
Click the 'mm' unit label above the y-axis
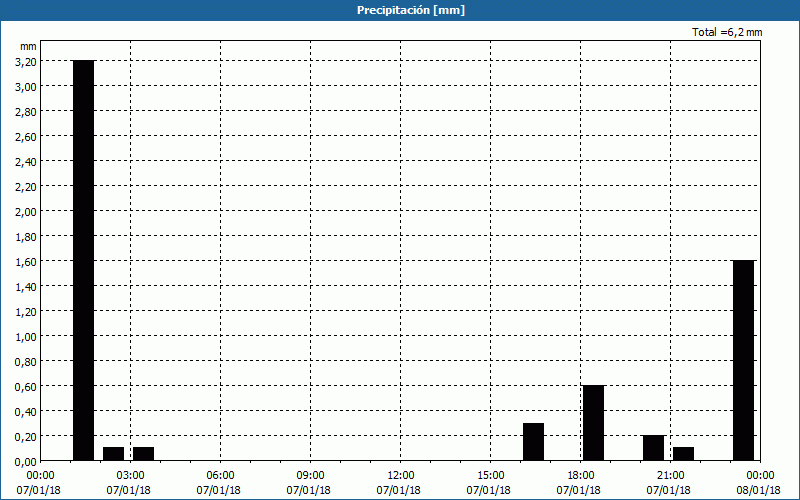pyautogui.click(x=29, y=46)
